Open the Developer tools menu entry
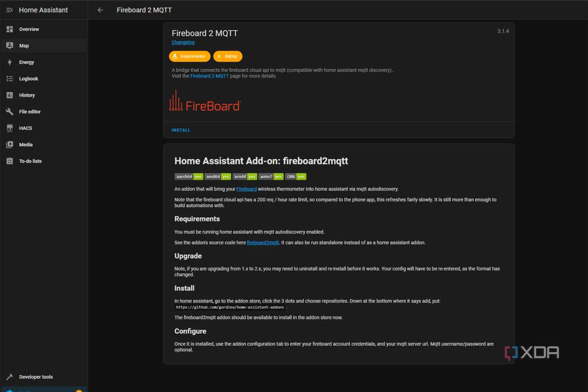 click(x=44, y=377)
